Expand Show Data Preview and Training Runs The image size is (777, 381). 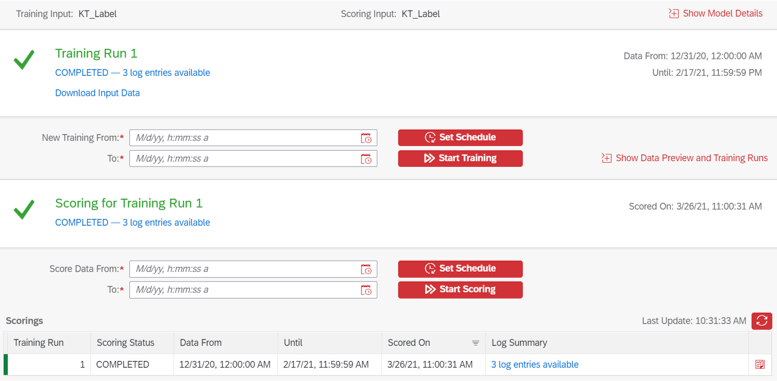click(x=684, y=158)
